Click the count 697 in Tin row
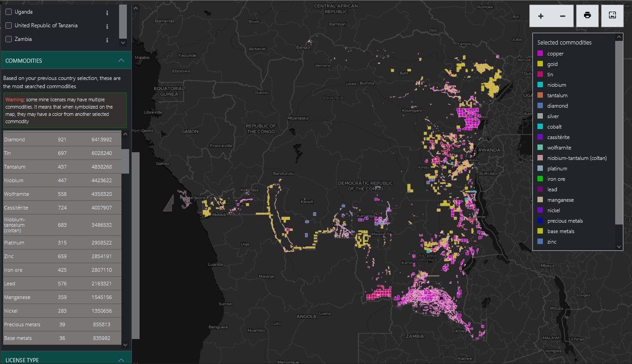 62,153
